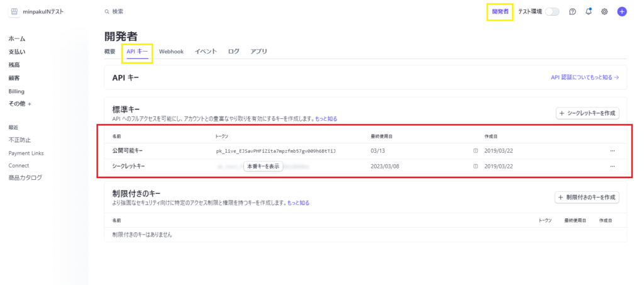The image size is (644, 285).
Task: Click info icon beside 公開可能キー last-used date
Action: 476,151
